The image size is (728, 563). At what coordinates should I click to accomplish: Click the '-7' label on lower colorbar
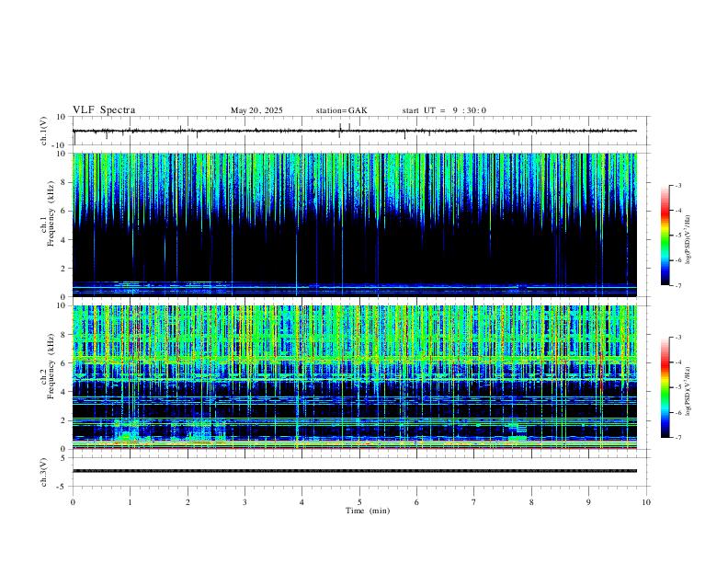coord(677,438)
